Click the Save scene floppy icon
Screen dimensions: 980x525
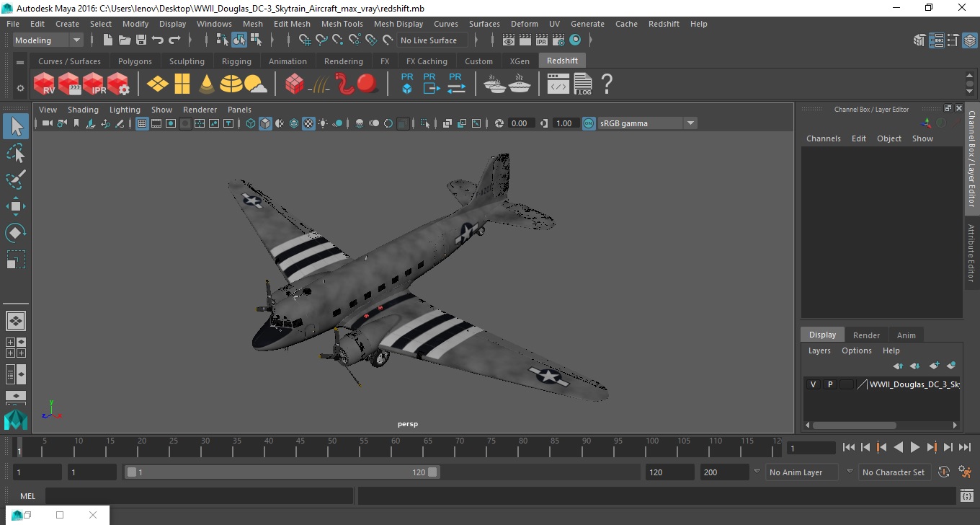point(141,40)
